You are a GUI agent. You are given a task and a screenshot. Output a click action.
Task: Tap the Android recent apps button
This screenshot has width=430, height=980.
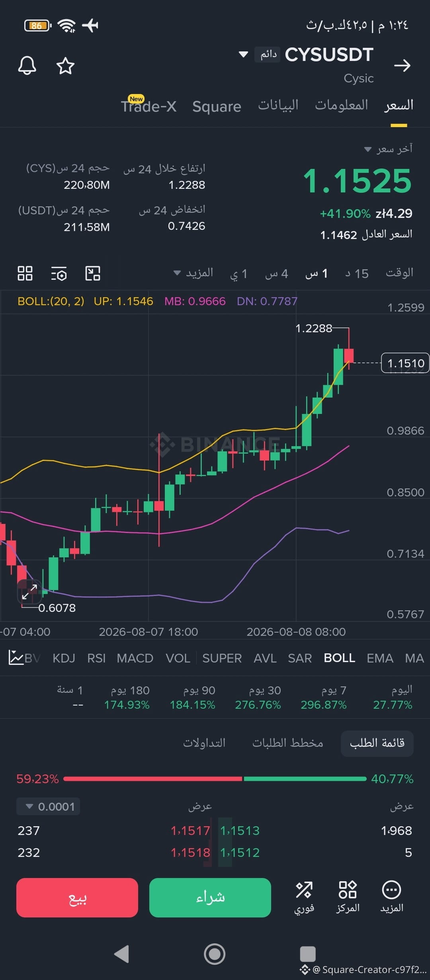307,954
